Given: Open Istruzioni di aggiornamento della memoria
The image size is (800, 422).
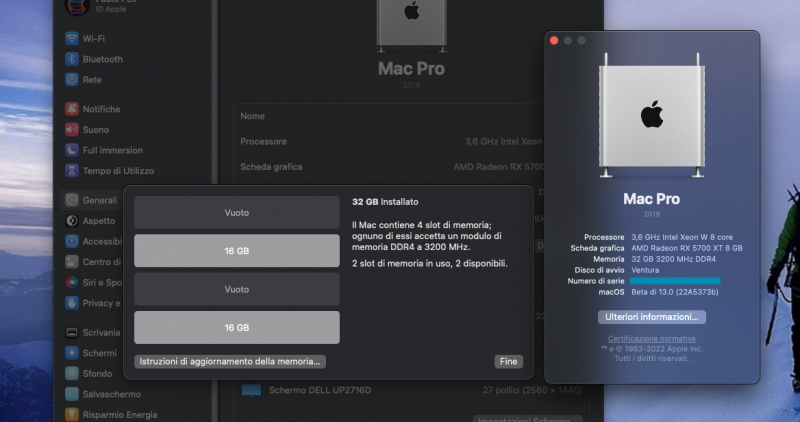Looking at the screenshot, I should coord(230,361).
